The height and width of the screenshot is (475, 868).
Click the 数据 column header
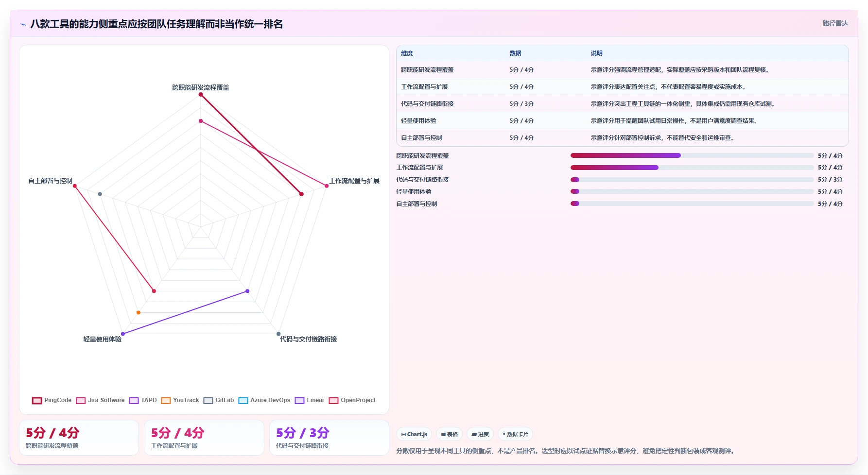pos(515,53)
